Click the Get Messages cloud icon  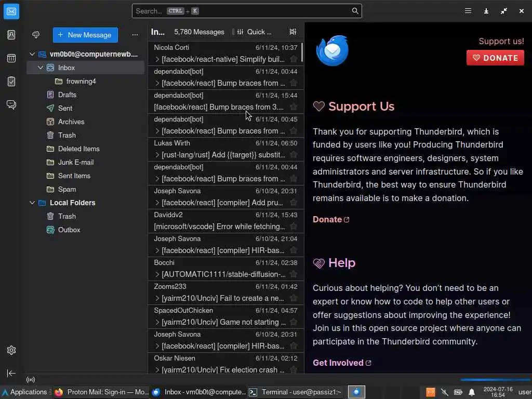(36, 35)
